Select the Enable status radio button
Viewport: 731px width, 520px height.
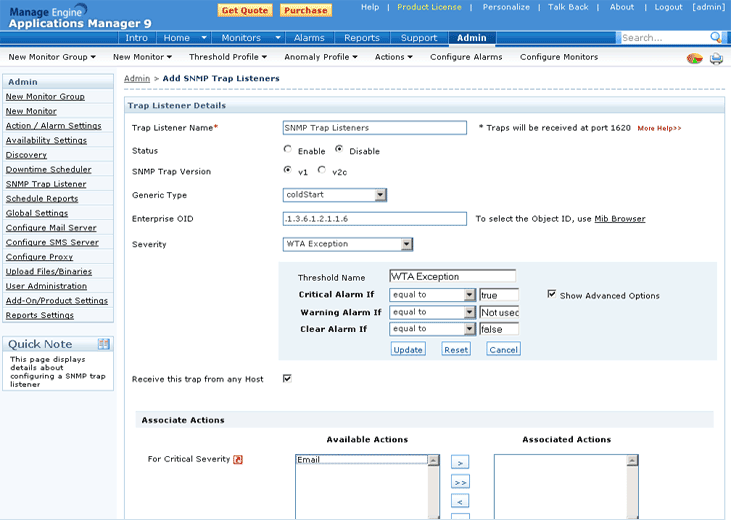coord(288,149)
